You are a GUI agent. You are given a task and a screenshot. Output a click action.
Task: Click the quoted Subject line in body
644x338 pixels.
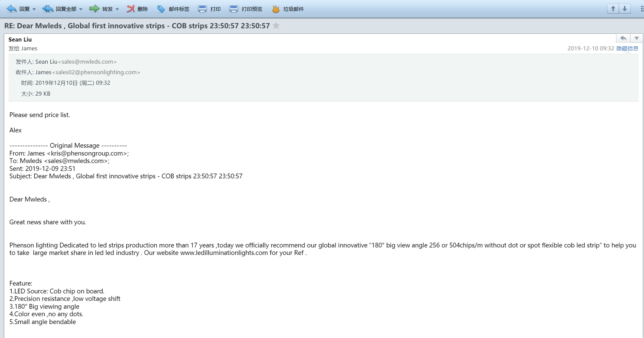[126, 176]
